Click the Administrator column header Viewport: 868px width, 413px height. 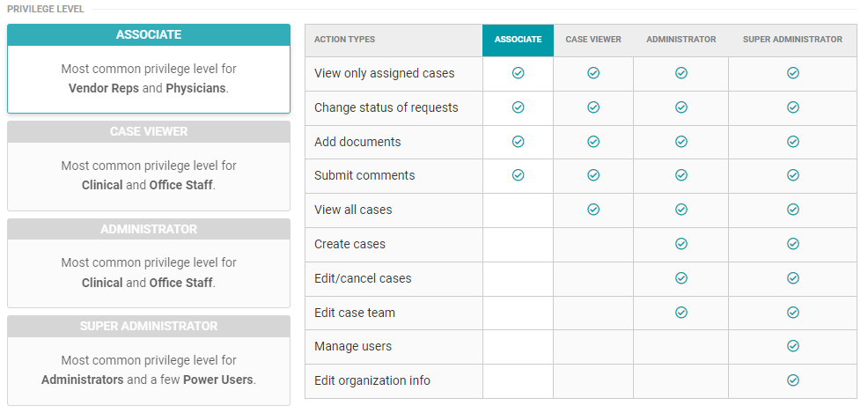[680, 40]
